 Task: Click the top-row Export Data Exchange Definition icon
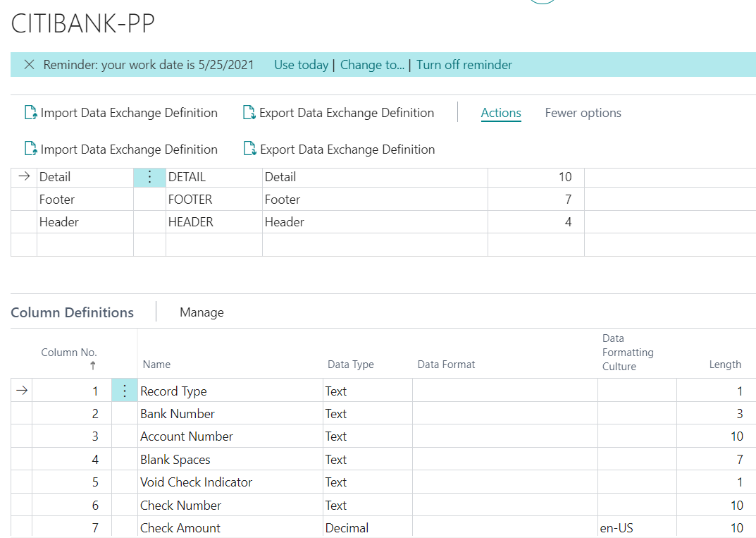pyautogui.click(x=249, y=112)
